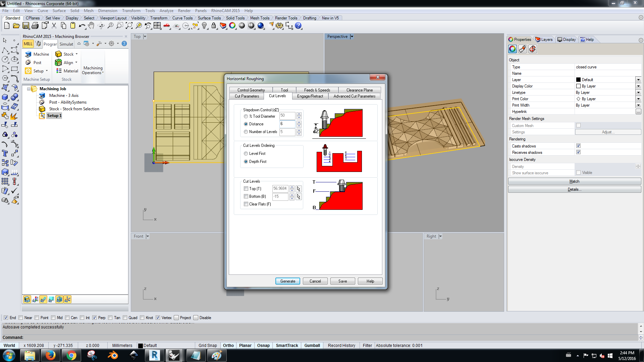Enable the Clear Flats (F) checkbox
Screen dimensions: 644x362
246,204
